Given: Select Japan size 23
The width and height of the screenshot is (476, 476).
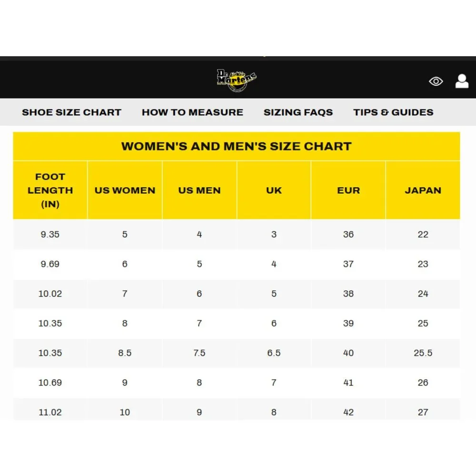Looking at the screenshot, I should tap(423, 264).
